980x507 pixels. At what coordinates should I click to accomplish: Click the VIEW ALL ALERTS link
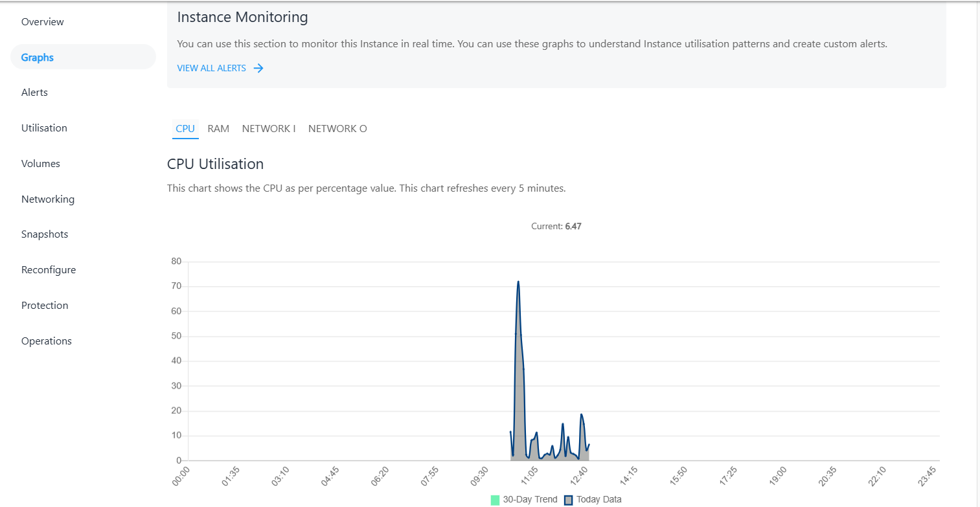[x=211, y=67]
